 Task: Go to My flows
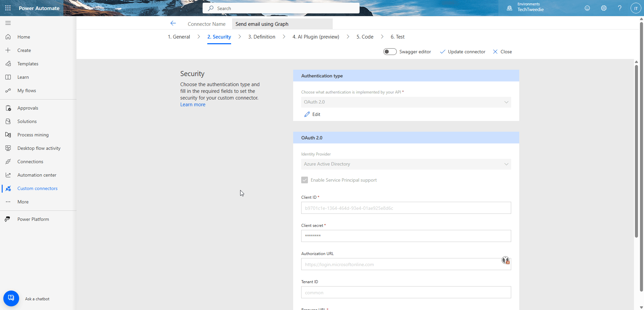[26, 90]
